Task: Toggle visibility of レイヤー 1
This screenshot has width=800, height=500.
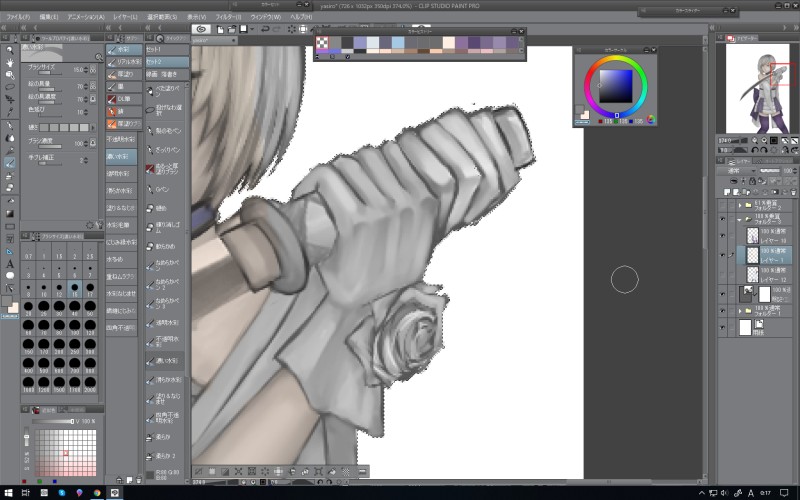Action: click(x=722, y=255)
